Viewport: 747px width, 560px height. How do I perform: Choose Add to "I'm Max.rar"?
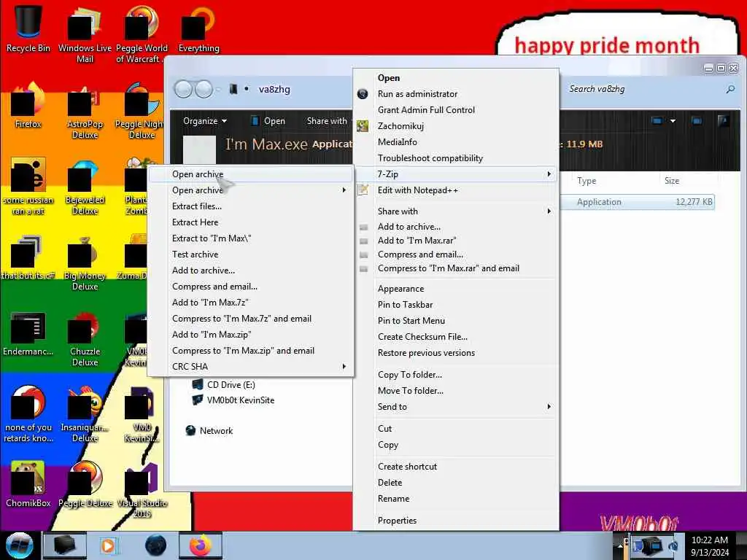[417, 241]
